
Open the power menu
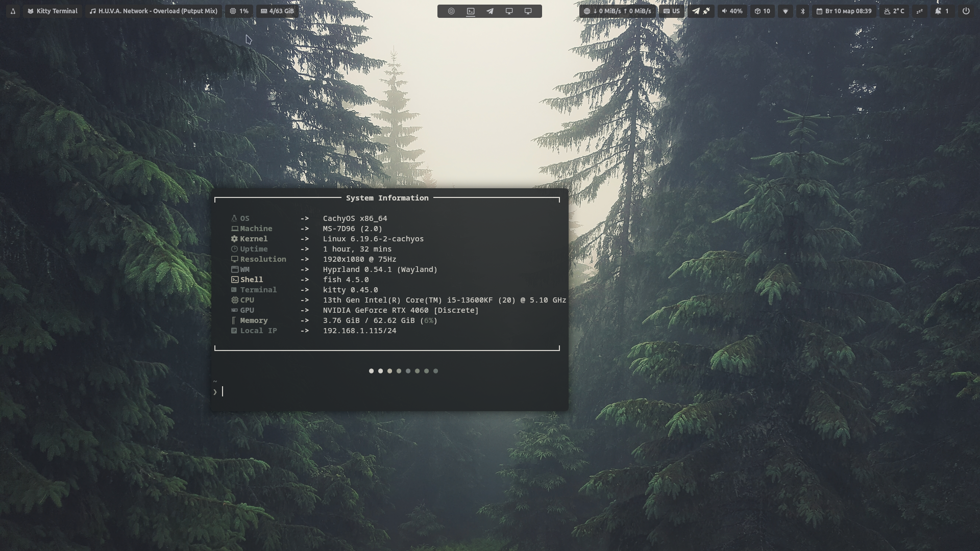966,11
